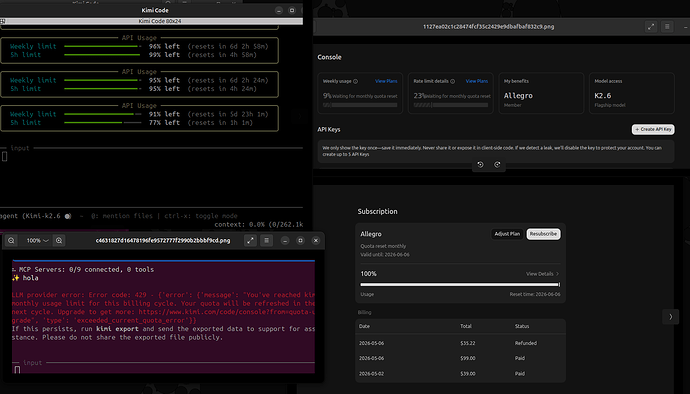Zoom out in the c4631827 image viewer
This screenshot has height=394, width=690.
point(11,240)
